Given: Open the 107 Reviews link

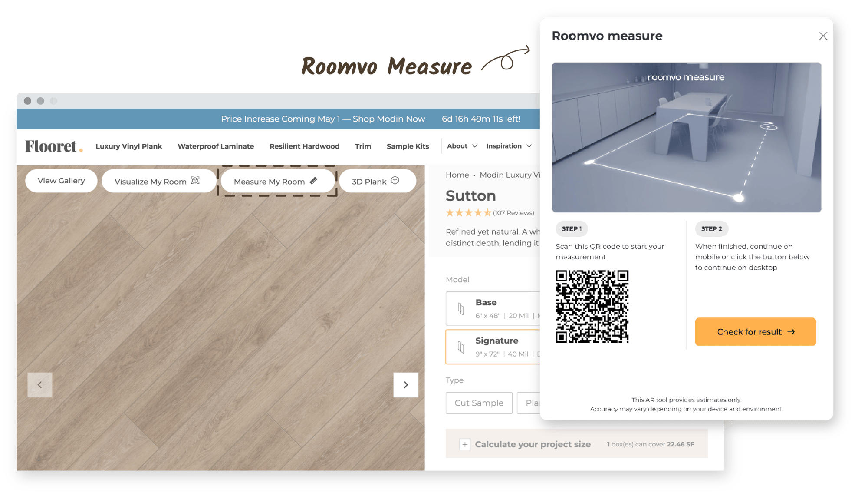Looking at the screenshot, I should (513, 213).
